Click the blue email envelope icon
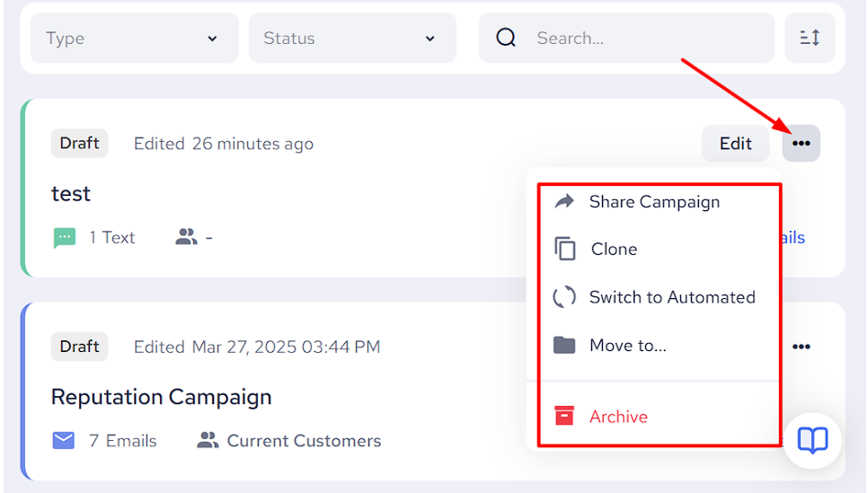This screenshot has width=868, height=493. pos(64,441)
